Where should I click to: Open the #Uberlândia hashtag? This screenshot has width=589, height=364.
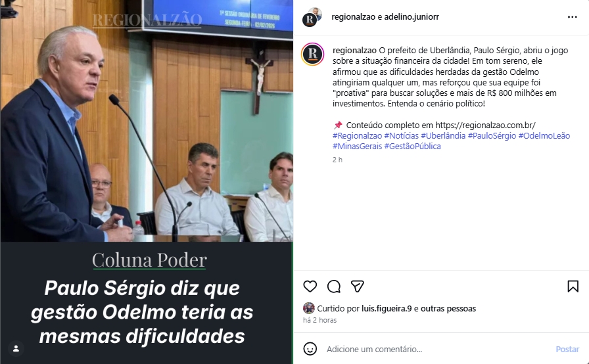coord(443,136)
